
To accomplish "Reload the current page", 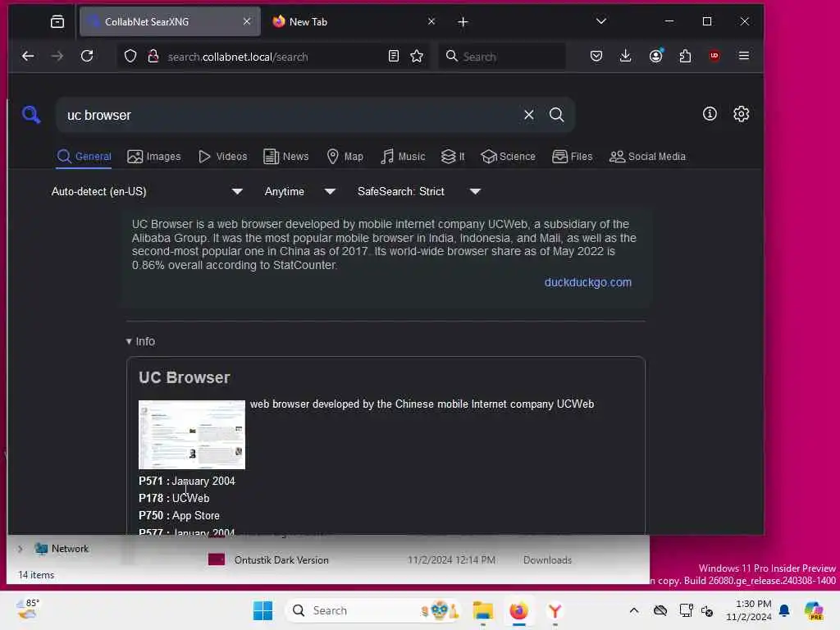I will pyautogui.click(x=87, y=56).
